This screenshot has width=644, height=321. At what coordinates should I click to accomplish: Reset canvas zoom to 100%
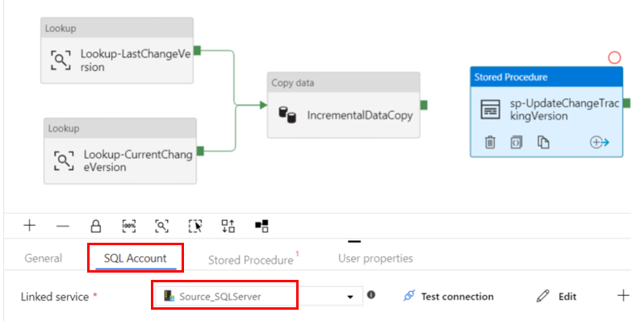pyautogui.click(x=129, y=226)
